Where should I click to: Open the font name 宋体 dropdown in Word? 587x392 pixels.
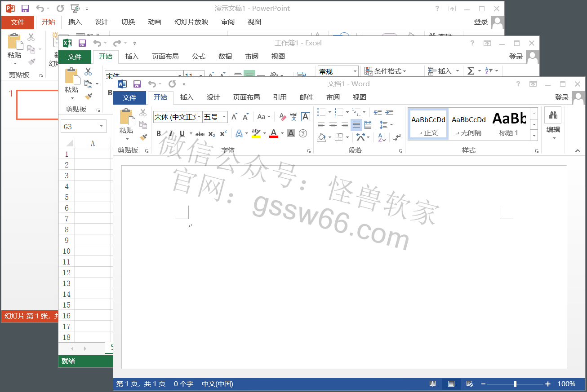pyautogui.click(x=199, y=117)
